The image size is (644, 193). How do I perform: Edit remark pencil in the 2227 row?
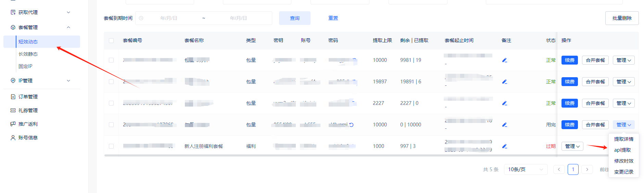504,103
